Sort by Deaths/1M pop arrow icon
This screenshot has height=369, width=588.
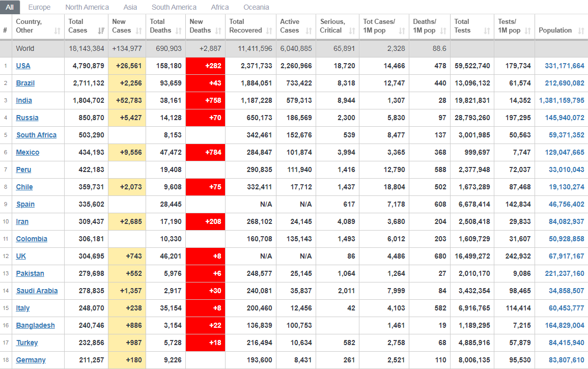tap(443, 31)
